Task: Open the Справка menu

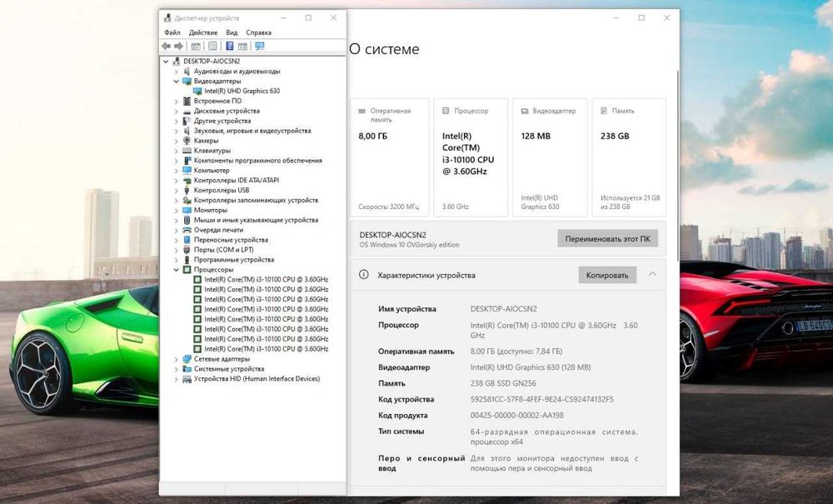Action: tap(259, 32)
